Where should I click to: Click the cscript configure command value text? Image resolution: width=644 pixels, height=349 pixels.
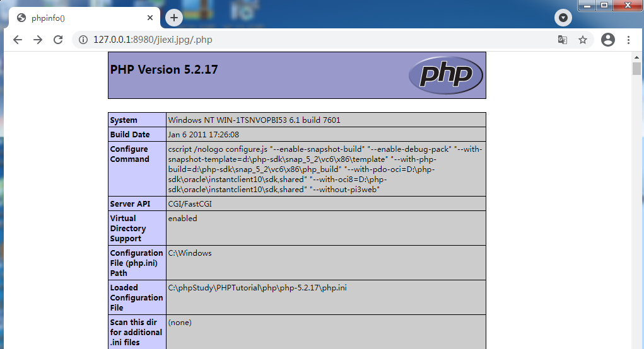click(x=325, y=169)
